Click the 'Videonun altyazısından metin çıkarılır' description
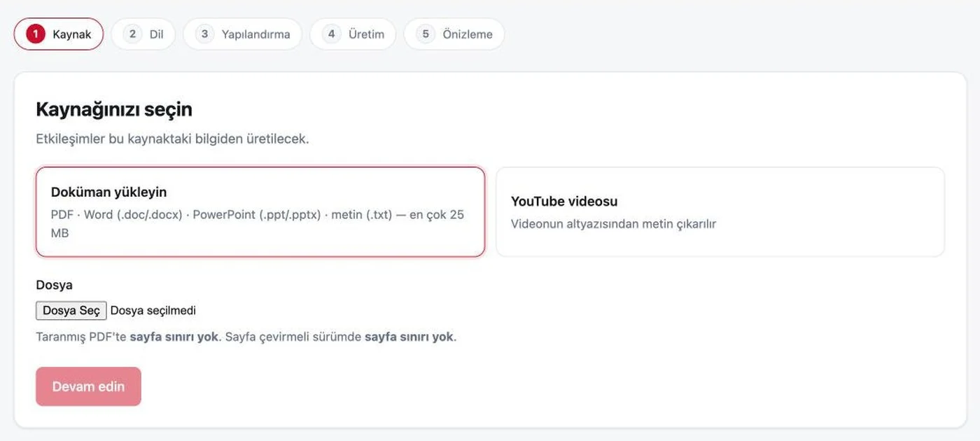Image resolution: width=980 pixels, height=441 pixels. (x=613, y=224)
